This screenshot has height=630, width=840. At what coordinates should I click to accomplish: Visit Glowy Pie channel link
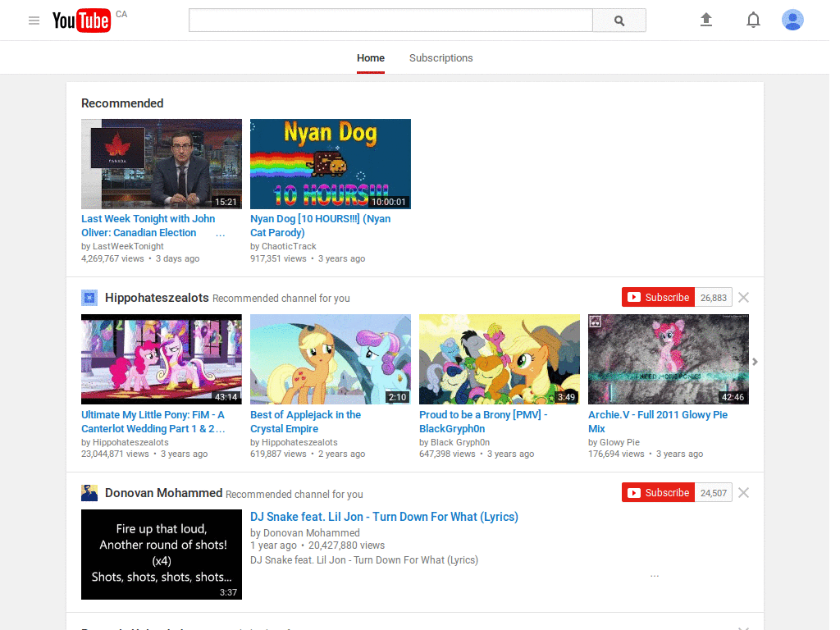(x=619, y=442)
